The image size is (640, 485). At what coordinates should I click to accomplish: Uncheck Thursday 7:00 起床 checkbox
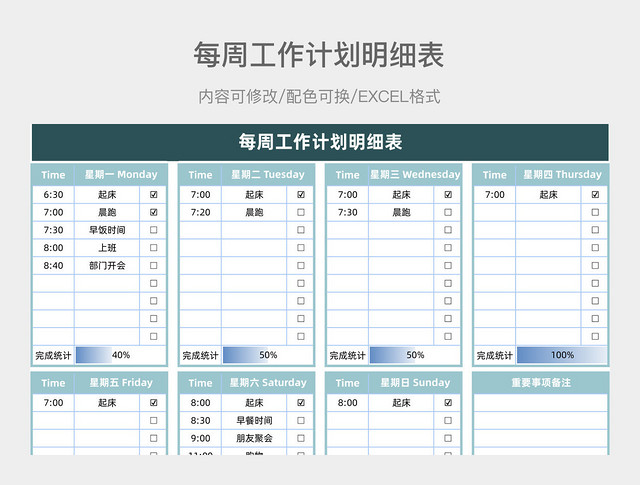point(595,195)
